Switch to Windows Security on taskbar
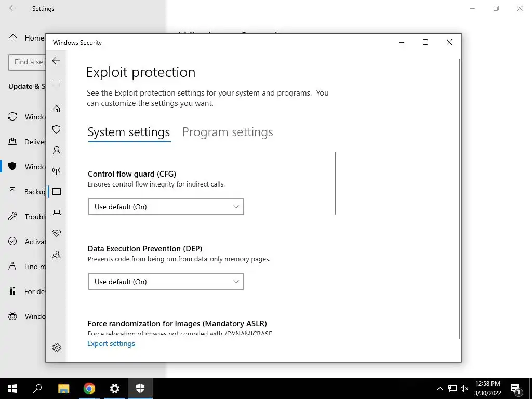532x399 pixels. (140, 389)
